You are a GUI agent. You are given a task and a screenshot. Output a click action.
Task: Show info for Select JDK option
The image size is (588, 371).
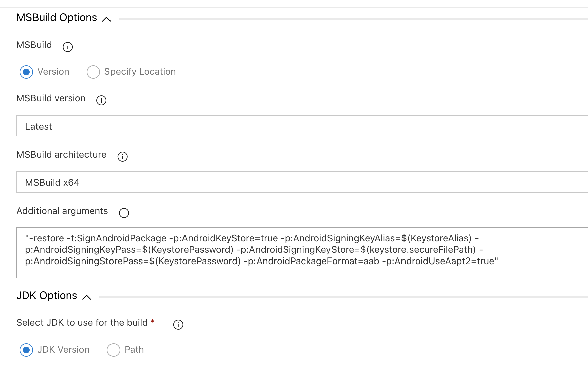click(x=178, y=324)
